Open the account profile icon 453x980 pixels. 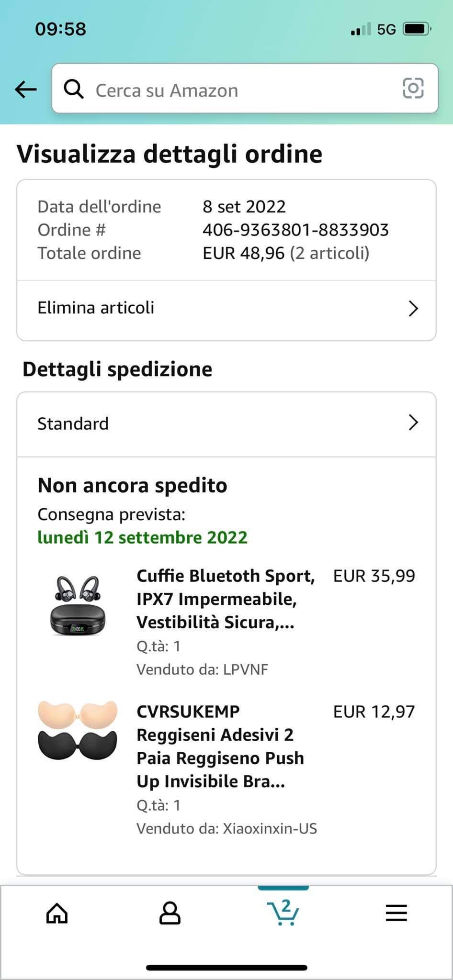click(x=170, y=913)
